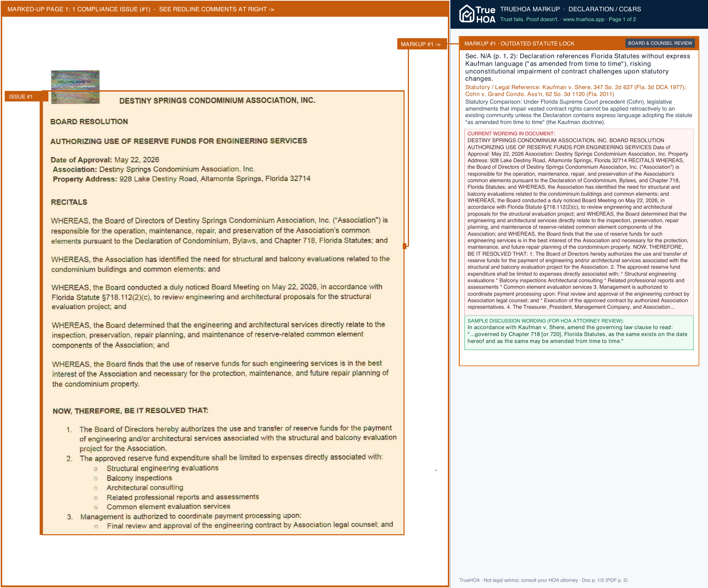The height and width of the screenshot is (588, 708).
Task: Click the MARKED-UP PAGE 1 banner text
Action: click(141, 9)
